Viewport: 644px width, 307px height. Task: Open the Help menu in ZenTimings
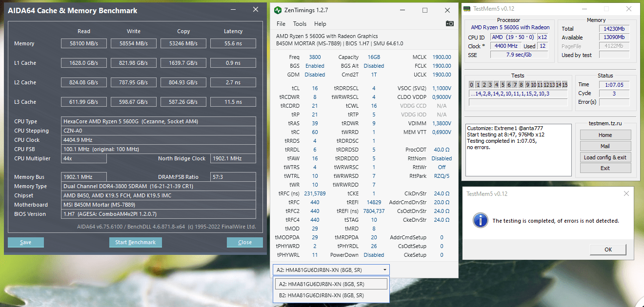320,23
